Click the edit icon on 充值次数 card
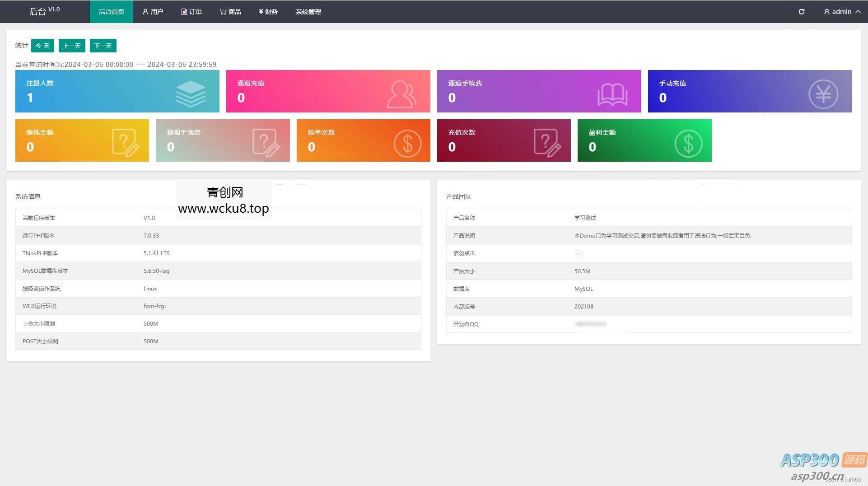This screenshot has width=868, height=486. [547, 143]
